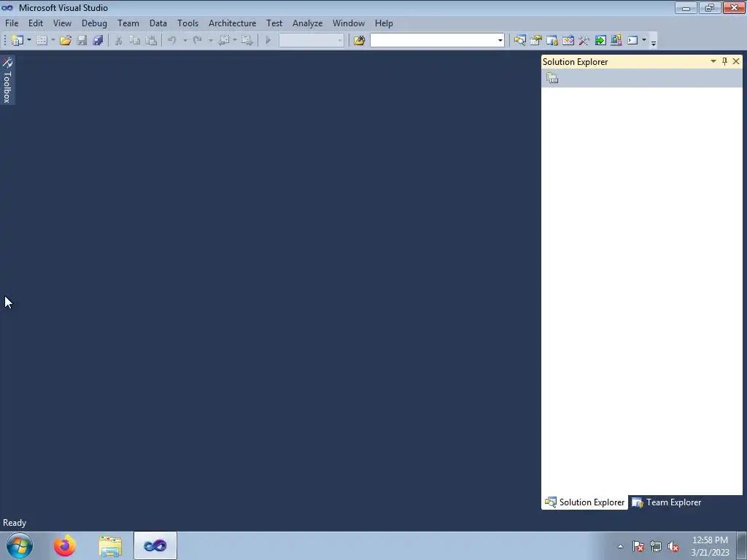Launch Firefox from the taskbar
Image resolution: width=747 pixels, height=560 pixels.
click(x=65, y=545)
